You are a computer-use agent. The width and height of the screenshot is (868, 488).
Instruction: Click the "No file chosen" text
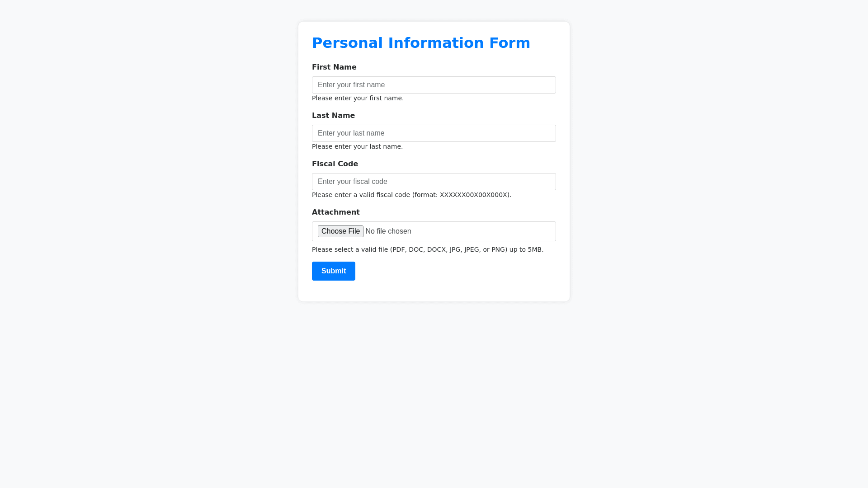tap(388, 231)
